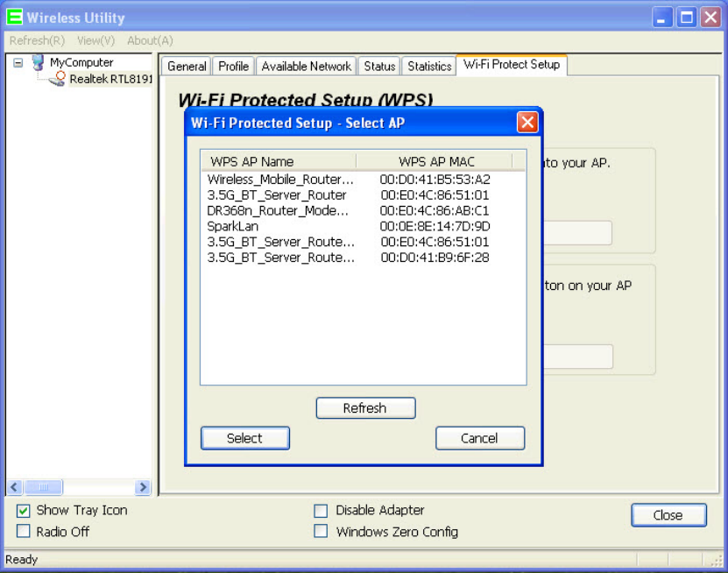Click the Cancel button
Image resolution: width=728 pixels, height=573 pixels.
pos(480,438)
